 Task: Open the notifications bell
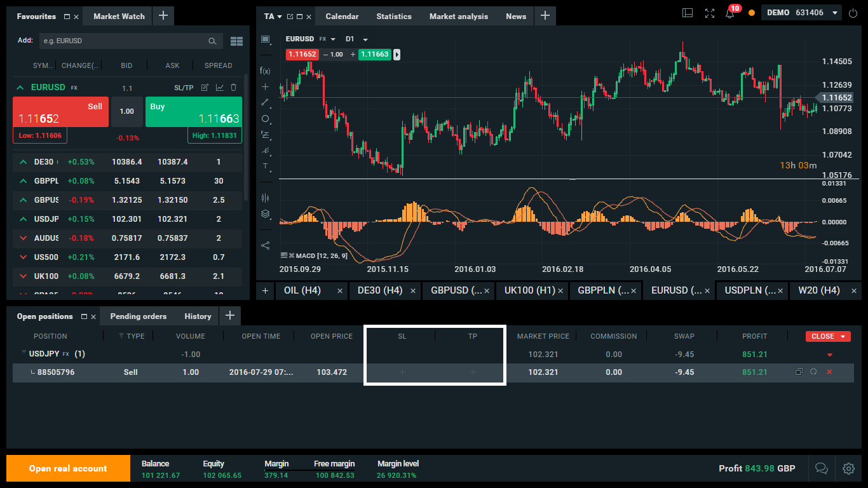(729, 13)
